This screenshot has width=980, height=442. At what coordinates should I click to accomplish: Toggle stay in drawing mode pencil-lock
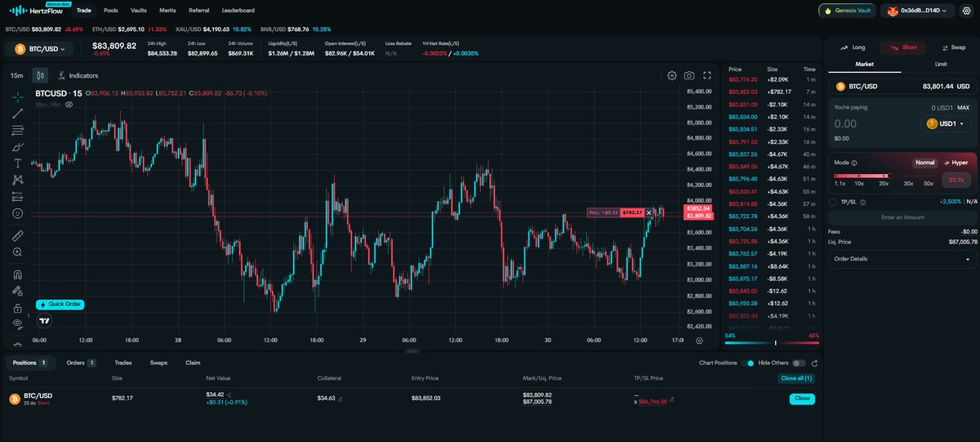(x=17, y=291)
